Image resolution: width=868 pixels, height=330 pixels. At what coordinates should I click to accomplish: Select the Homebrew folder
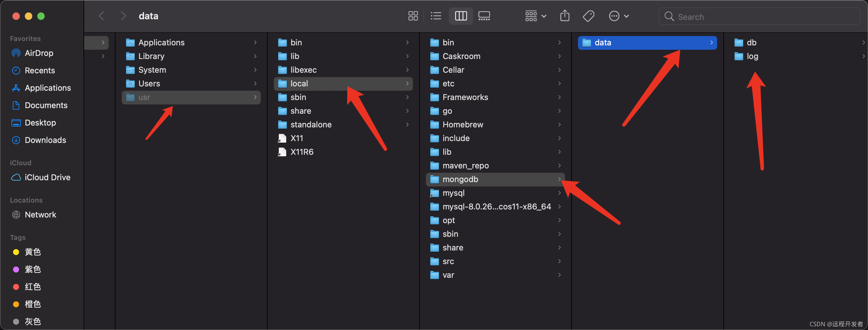click(x=495, y=125)
